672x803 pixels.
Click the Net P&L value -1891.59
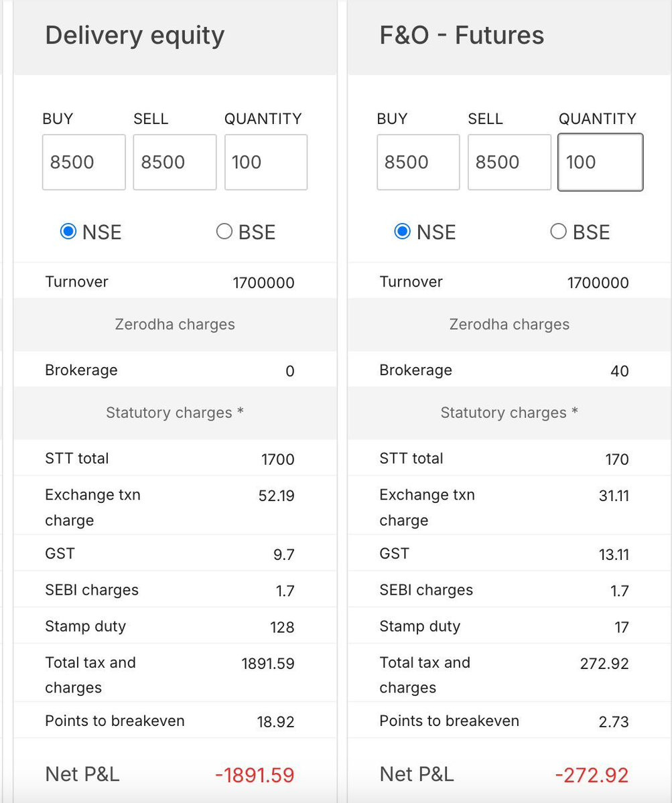[255, 776]
